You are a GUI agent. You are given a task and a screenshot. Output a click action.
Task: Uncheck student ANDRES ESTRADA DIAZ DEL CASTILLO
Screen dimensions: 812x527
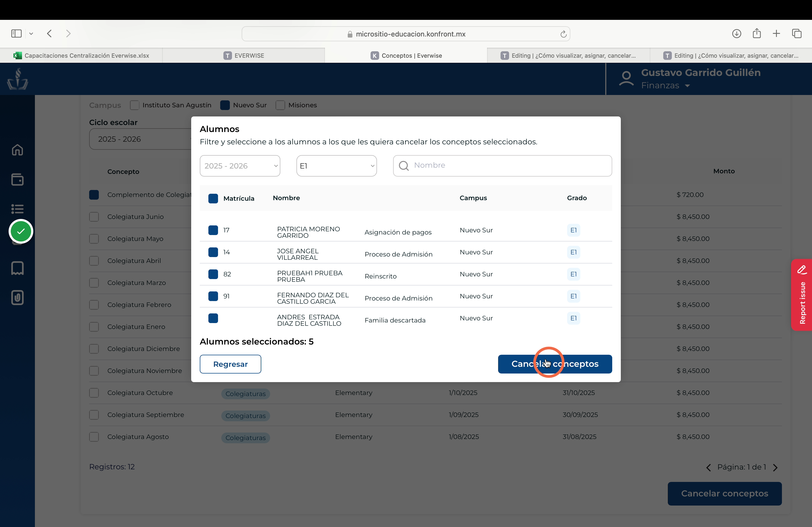tap(213, 318)
